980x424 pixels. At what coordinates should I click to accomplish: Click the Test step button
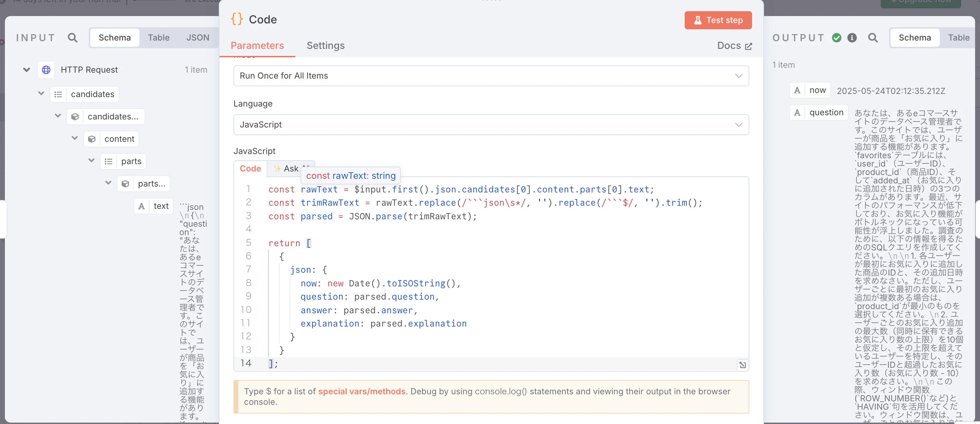[x=718, y=20]
